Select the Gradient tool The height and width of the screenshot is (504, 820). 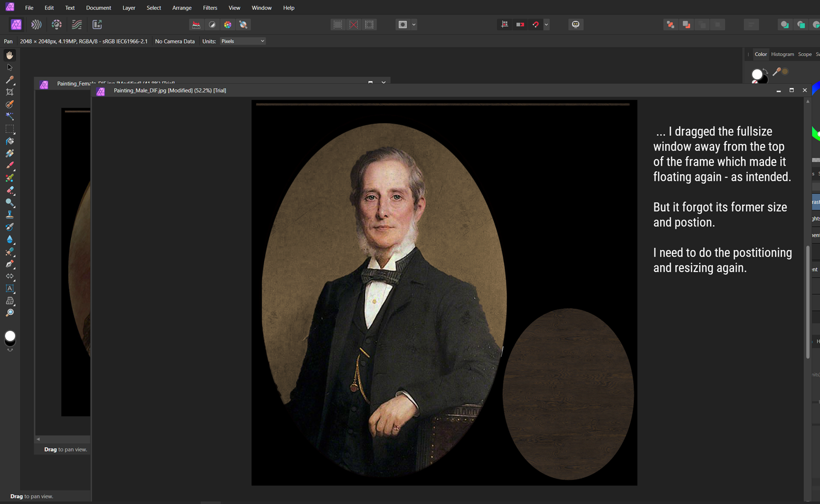[x=9, y=154]
